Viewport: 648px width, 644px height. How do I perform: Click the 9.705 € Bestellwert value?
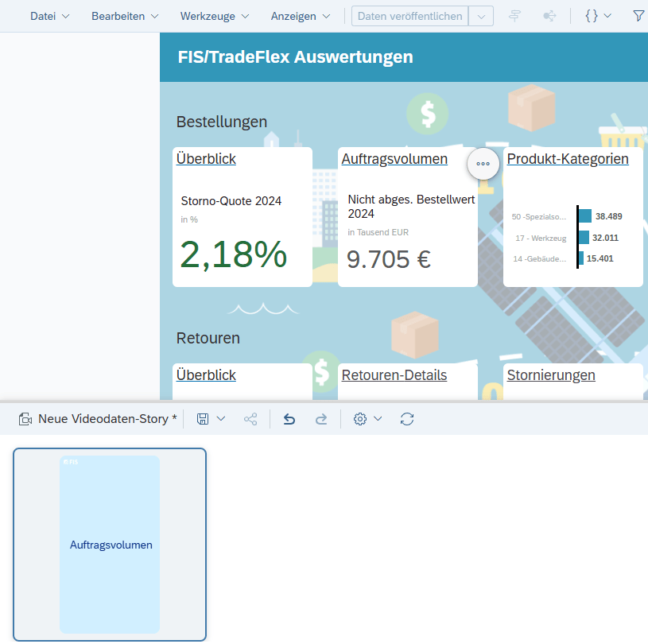pos(389,259)
